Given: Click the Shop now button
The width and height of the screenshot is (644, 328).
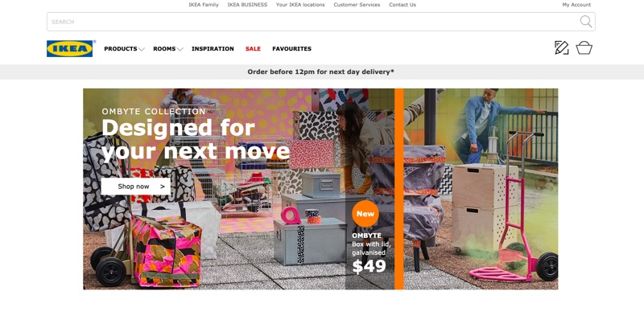Looking at the screenshot, I should [135, 187].
